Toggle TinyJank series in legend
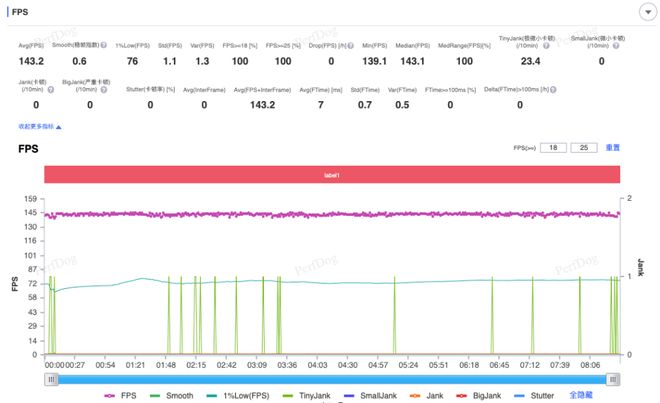The width and height of the screenshot is (660, 403). tap(312, 395)
